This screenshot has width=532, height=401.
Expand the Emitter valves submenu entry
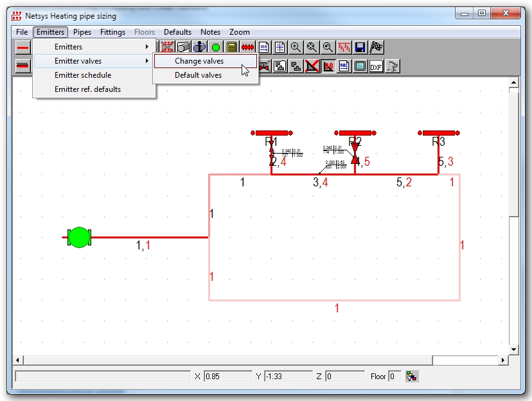(94, 61)
